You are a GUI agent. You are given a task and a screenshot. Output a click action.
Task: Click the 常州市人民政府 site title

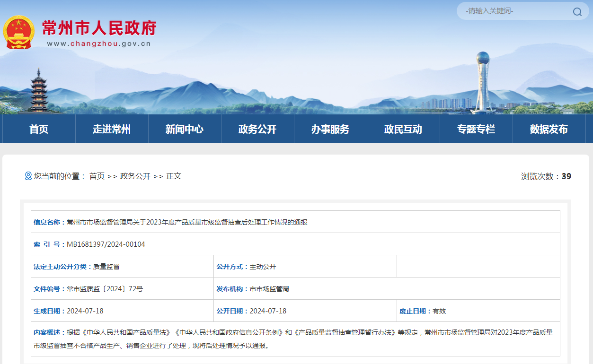click(99, 28)
